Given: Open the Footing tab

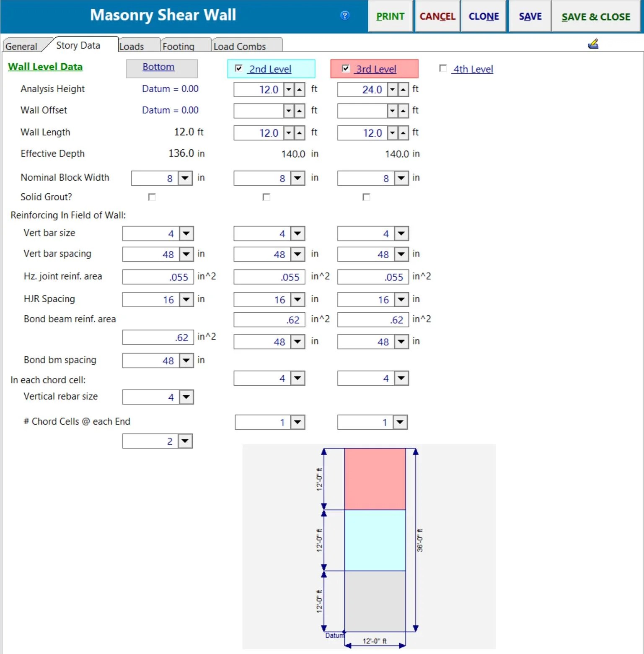Looking at the screenshot, I should pyautogui.click(x=179, y=46).
